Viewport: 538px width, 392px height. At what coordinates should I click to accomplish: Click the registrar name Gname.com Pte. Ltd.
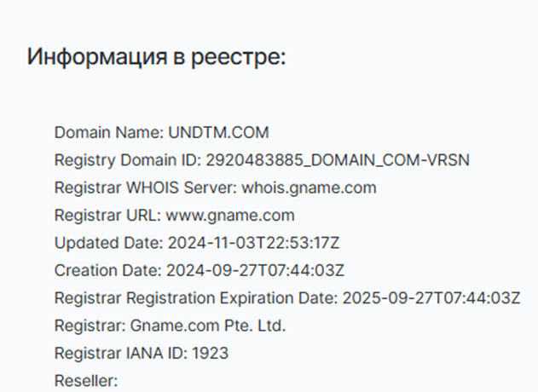click(209, 326)
